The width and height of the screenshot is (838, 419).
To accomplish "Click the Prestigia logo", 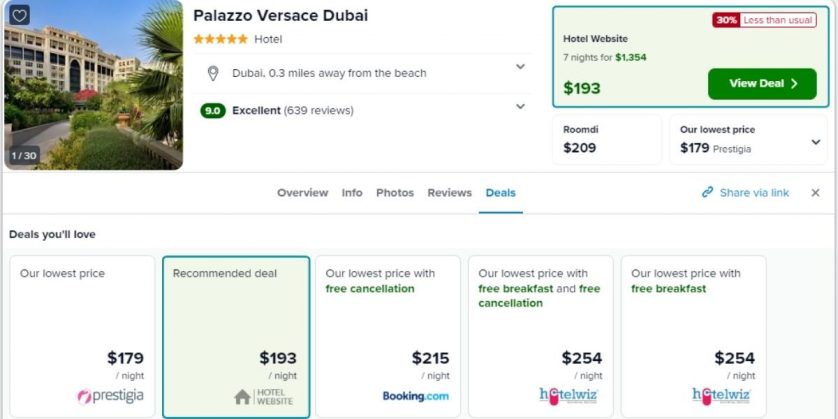I will (x=111, y=396).
